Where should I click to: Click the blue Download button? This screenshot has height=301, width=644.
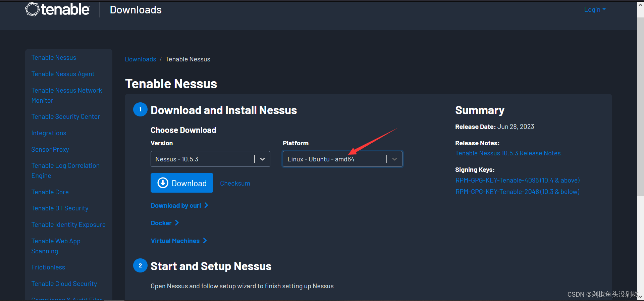[x=182, y=183]
